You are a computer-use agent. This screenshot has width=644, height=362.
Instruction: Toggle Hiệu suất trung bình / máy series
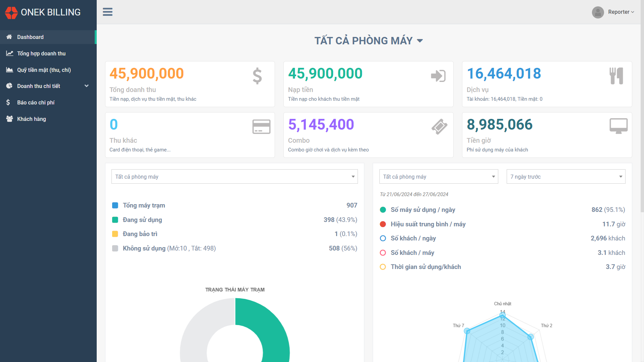pos(383,224)
